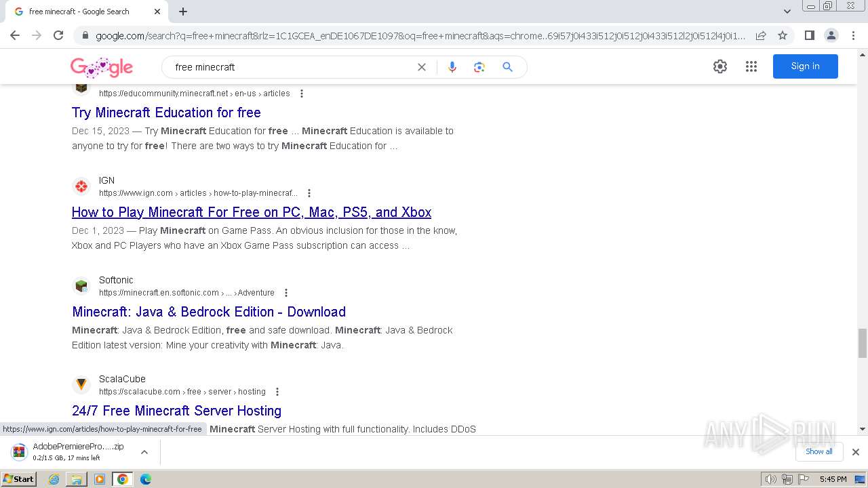Open Try Minecraft Education for free
This screenshot has width=868, height=488.
[166, 113]
